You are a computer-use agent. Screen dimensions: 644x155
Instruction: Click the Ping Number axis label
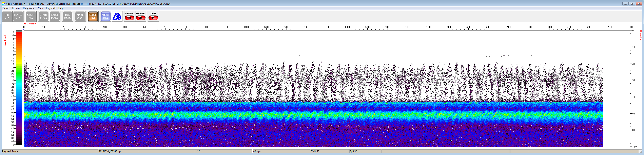[30, 24]
